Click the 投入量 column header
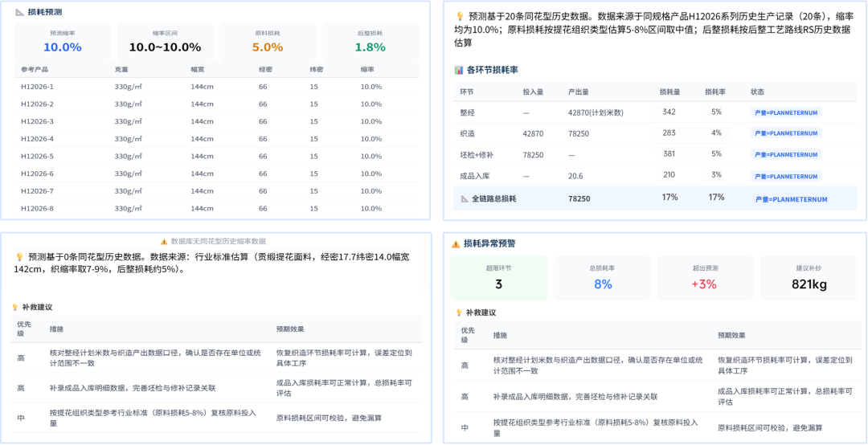This screenshot has width=868, height=445. pyautogui.click(x=533, y=92)
